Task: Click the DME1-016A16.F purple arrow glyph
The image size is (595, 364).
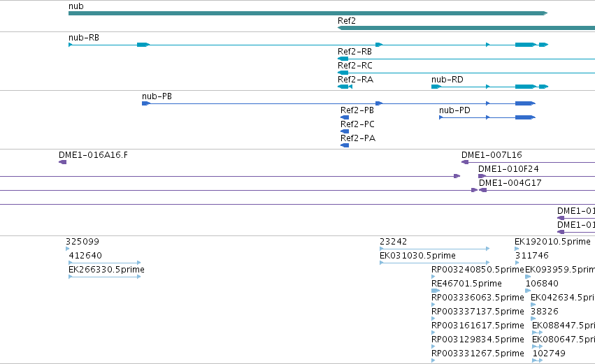Action: click(x=63, y=162)
